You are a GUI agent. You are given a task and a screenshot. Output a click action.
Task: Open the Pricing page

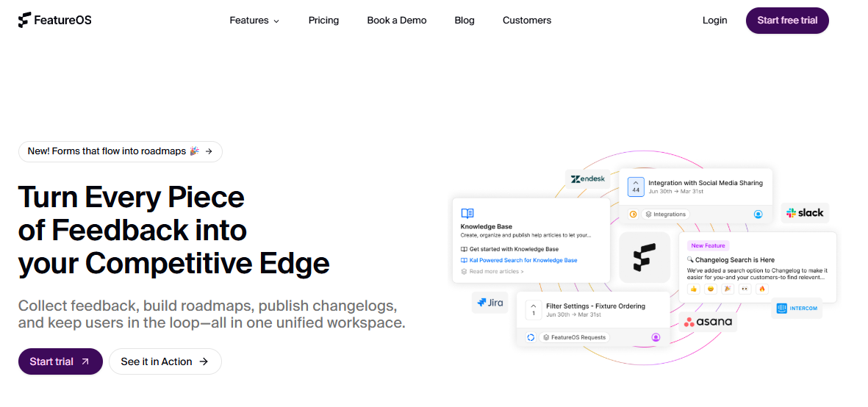click(x=324, y=21)
